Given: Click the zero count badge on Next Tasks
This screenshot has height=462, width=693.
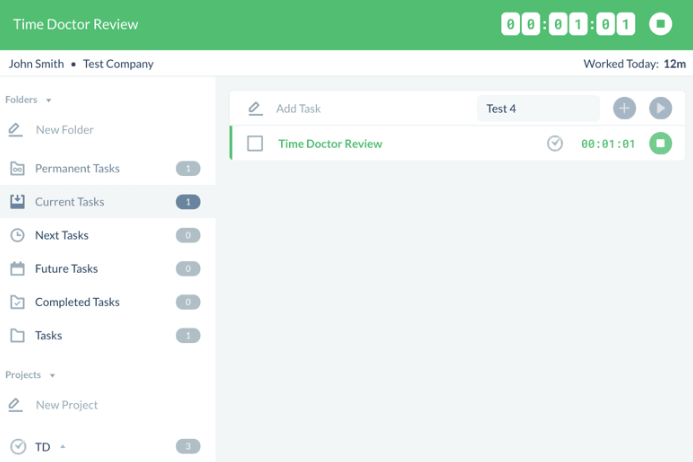Looking at the screenshot, I should pos(188,235).
